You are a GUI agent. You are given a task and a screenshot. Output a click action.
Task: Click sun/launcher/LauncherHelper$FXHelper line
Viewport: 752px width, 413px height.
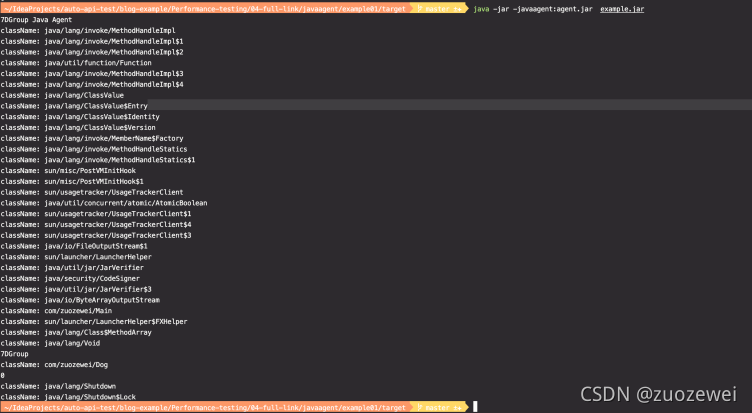(x=94, y=322)
